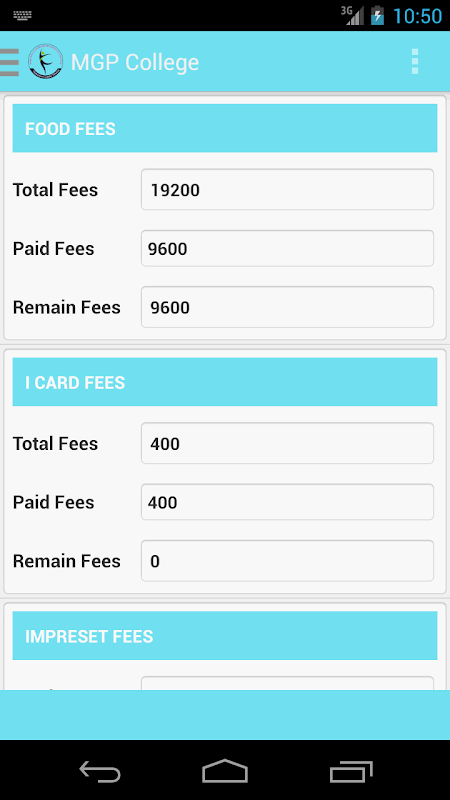Tap the Android home navigation button

coord(225,770)
